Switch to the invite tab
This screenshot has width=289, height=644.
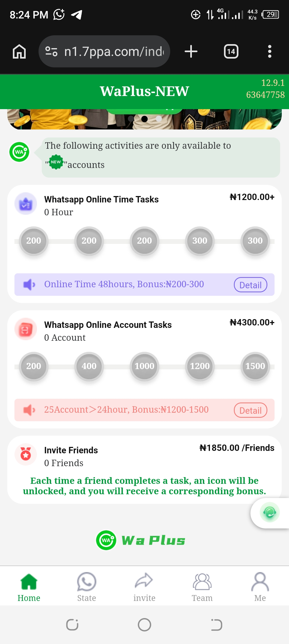pyautogui.click(x=144, y=587)
